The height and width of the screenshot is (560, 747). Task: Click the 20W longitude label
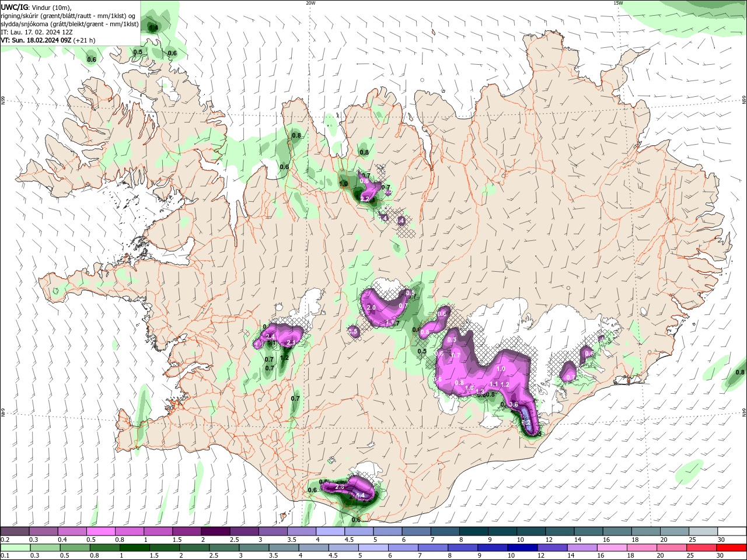pyautogui.click(x=310, y=3)
